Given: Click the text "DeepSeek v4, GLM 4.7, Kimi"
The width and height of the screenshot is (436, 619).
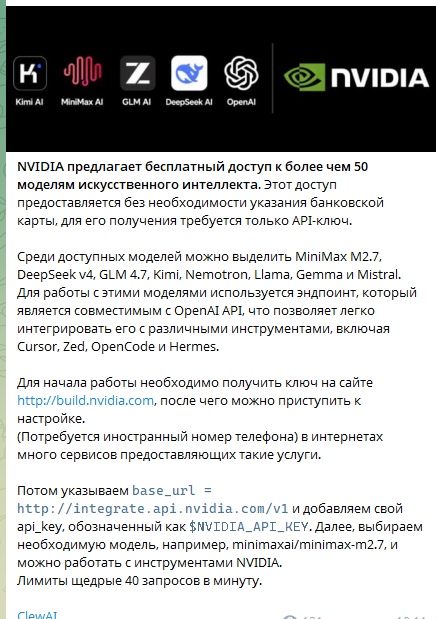Looking at the screenshot, I should 99,275.
